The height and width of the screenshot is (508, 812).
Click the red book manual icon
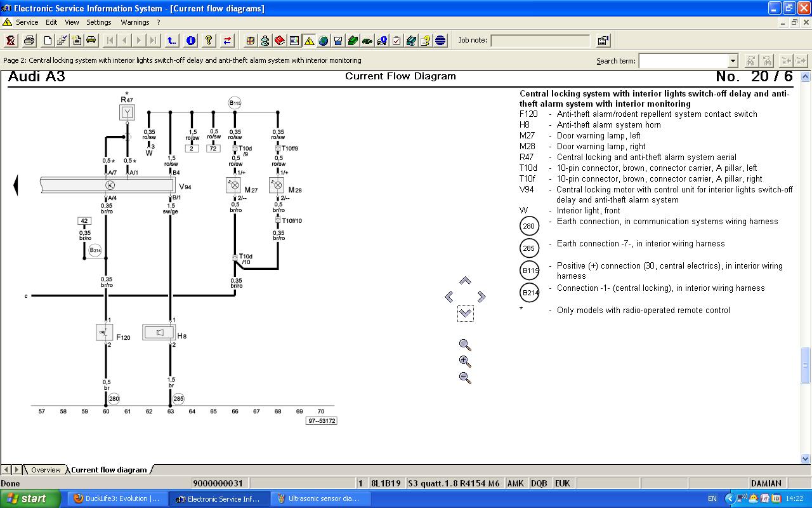tap(280, 41)
